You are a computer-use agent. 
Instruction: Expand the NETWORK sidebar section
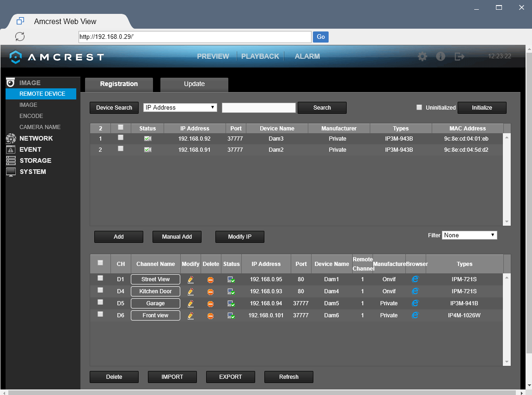click(x=36, y=138)
